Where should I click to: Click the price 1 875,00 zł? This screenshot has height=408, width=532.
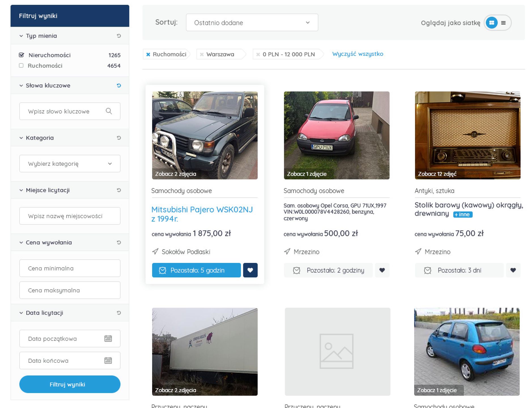(212, 233)
